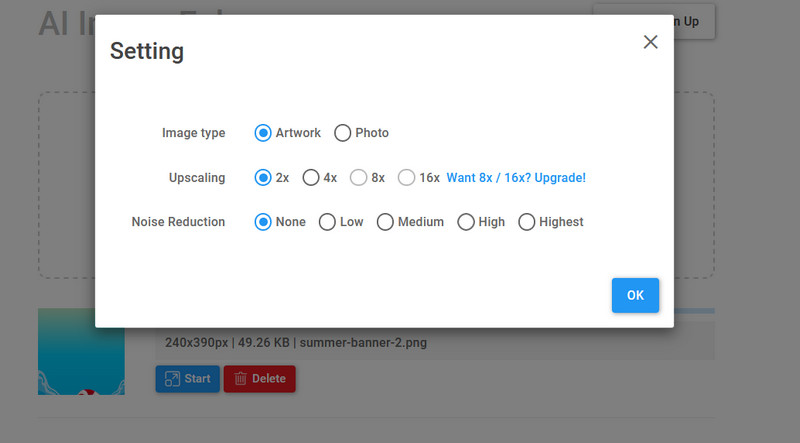
Task: Set Noise Reduction to None
Action: coord(264,222)
